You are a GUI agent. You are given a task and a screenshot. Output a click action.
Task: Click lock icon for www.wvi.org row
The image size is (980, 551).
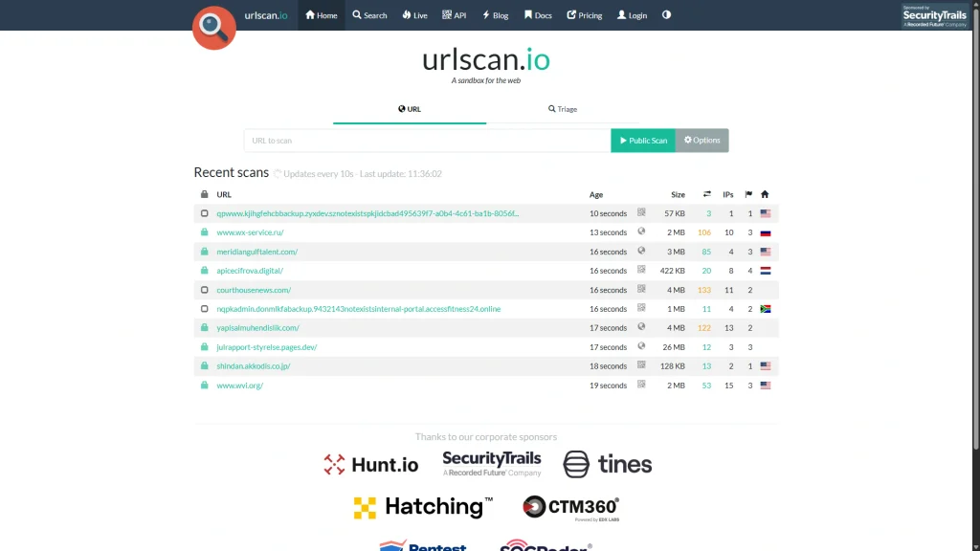(x=205, y=385)
